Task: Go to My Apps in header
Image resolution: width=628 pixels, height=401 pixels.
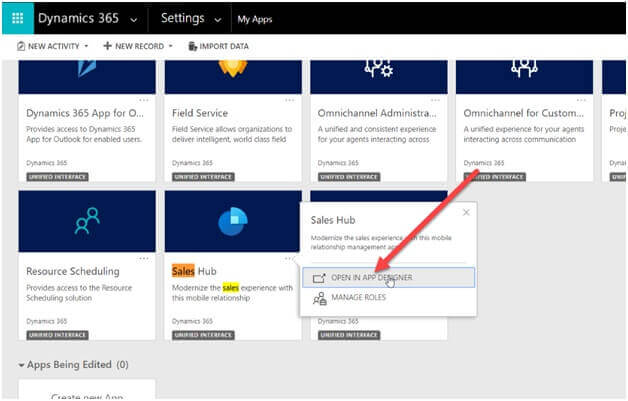Action: coord(255,19)
